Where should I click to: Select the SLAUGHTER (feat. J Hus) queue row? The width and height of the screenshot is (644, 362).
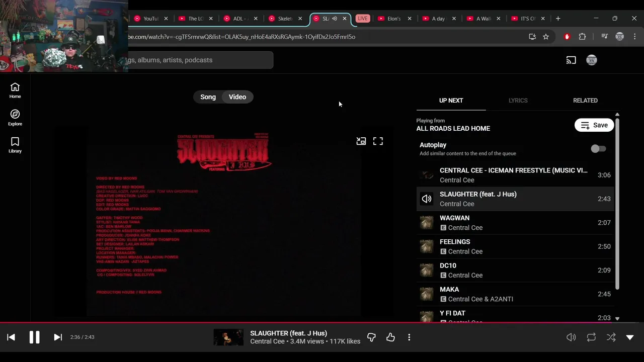[x=515, y=199]
